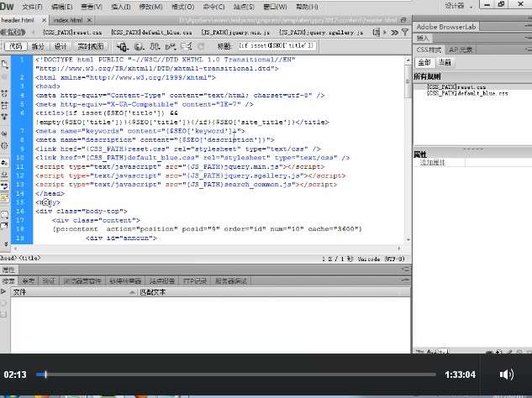Click the Collapse Full Tag icon
The height and width of the screenshot is (398, 532).
pos(6,90)
